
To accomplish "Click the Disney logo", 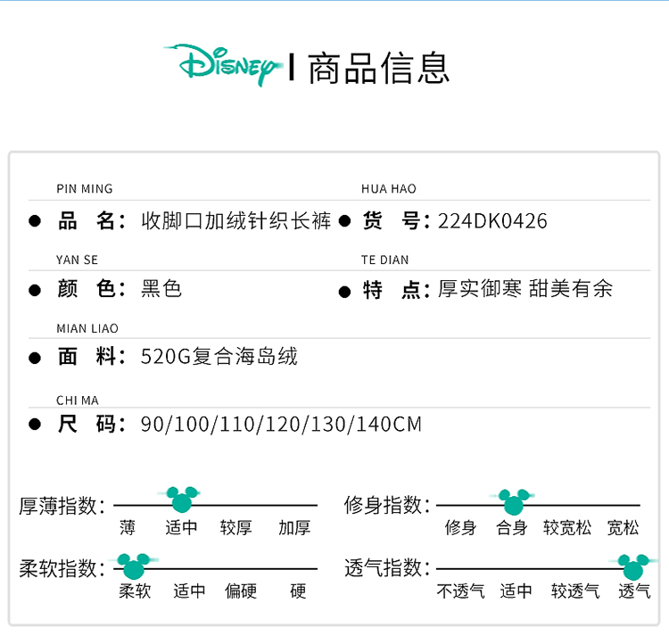I will point(223,65).
